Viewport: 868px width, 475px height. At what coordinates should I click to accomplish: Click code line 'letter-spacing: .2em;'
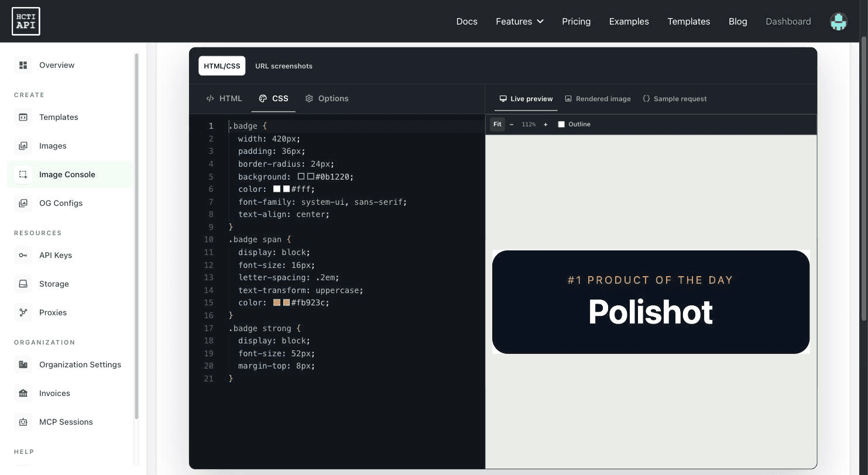[289, 277]
